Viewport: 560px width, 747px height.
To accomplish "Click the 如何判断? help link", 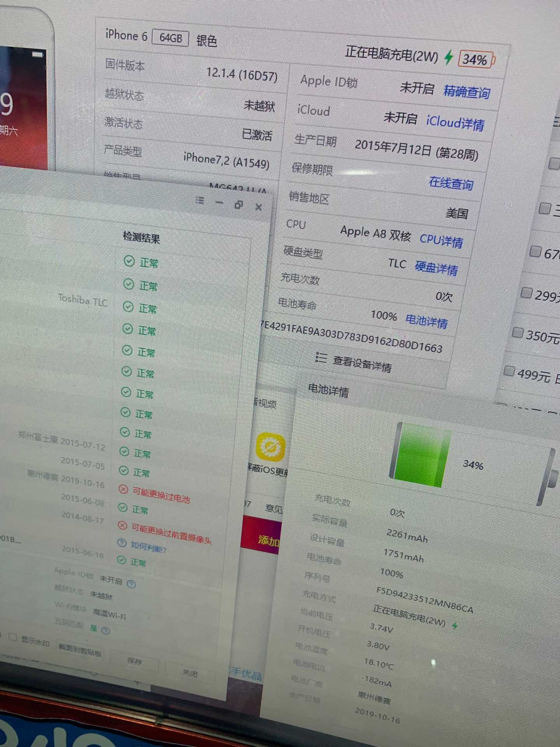I will [149, 547].
